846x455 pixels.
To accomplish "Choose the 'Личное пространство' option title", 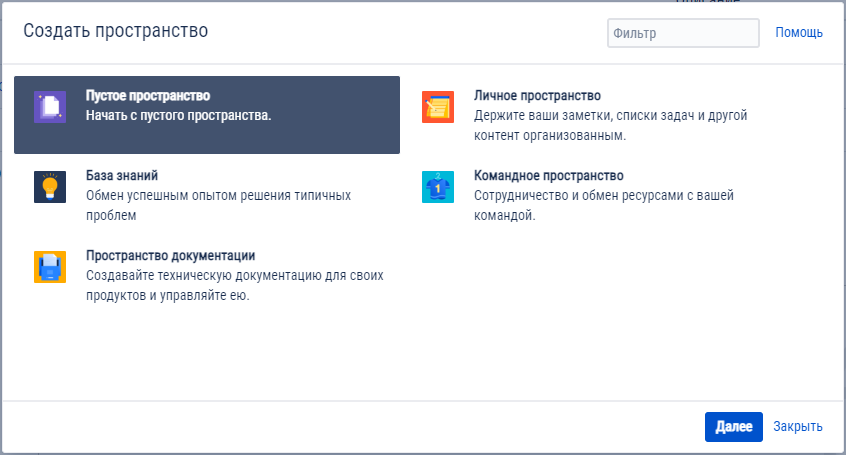I will [x=537, y=96].
